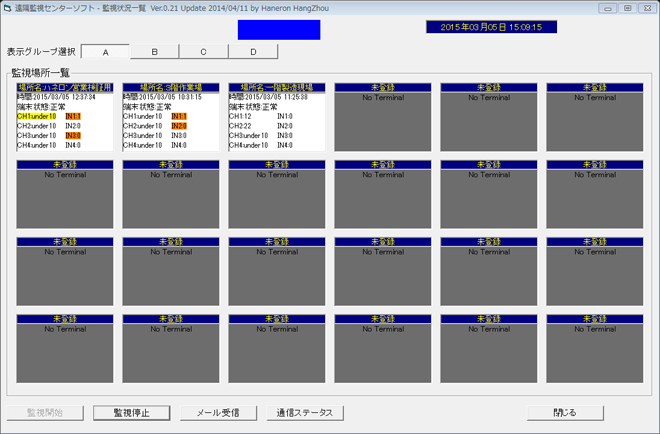Select the second monitoring location panel header
Screen dimensions: 660x434
171,88
